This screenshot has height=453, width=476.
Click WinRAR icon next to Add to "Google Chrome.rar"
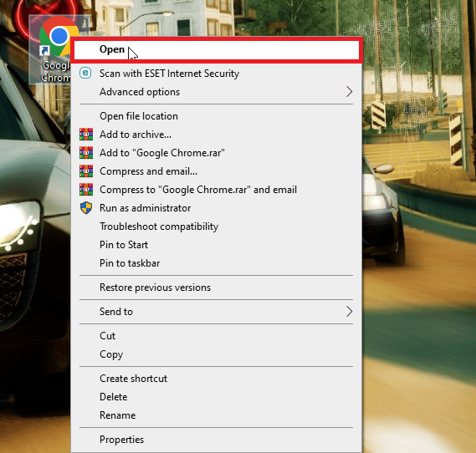(86, 153)
